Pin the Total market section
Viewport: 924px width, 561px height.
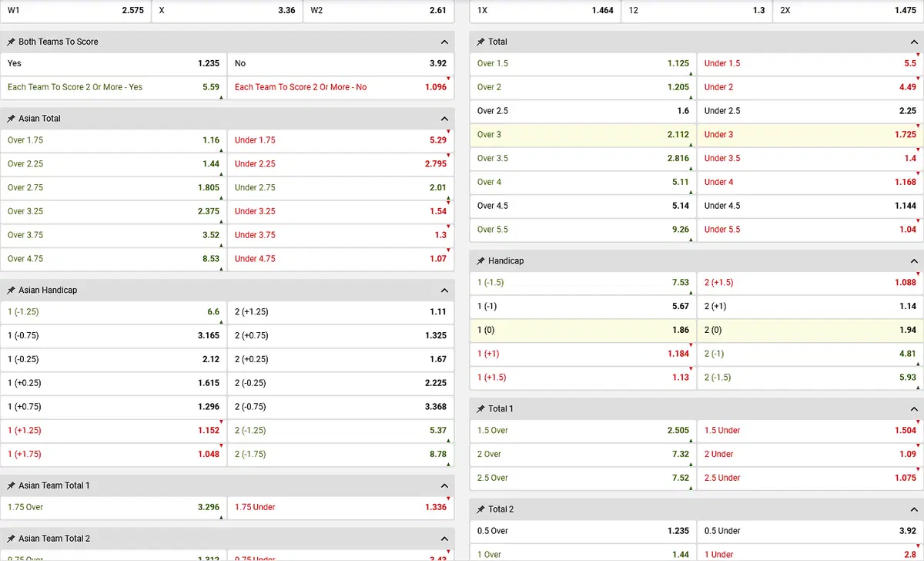coord(481,42)
